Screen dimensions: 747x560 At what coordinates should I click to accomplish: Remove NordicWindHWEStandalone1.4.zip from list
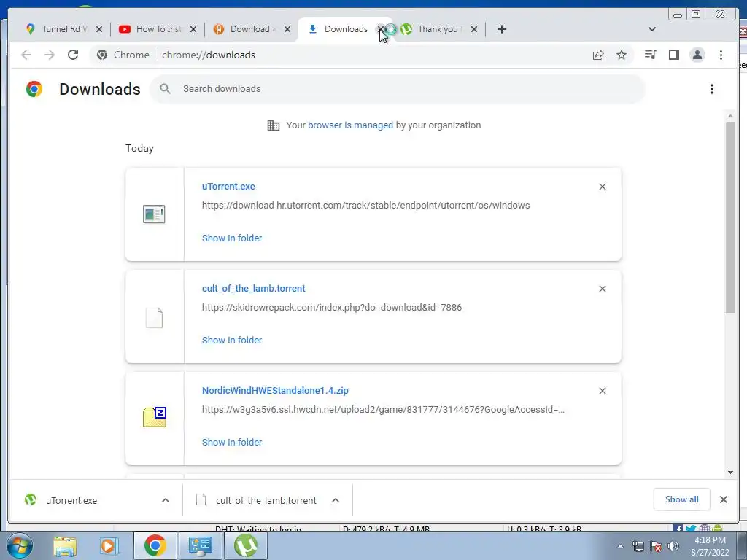click(x=602, y=391)
